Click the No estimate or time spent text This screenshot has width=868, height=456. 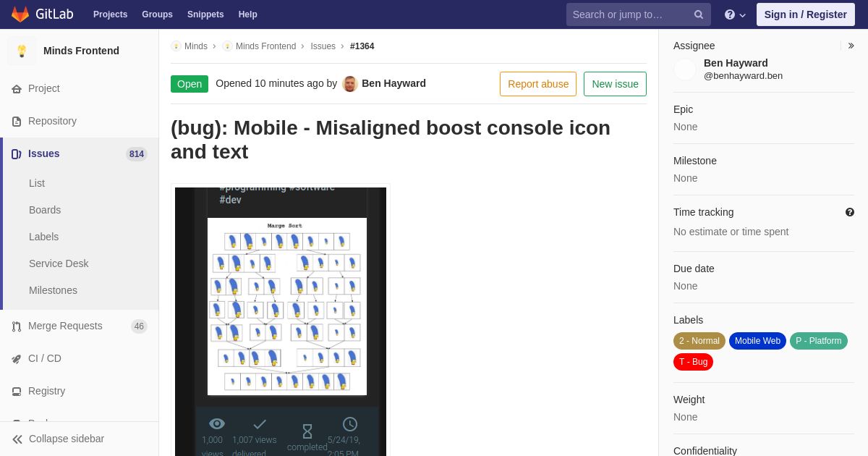731,232
